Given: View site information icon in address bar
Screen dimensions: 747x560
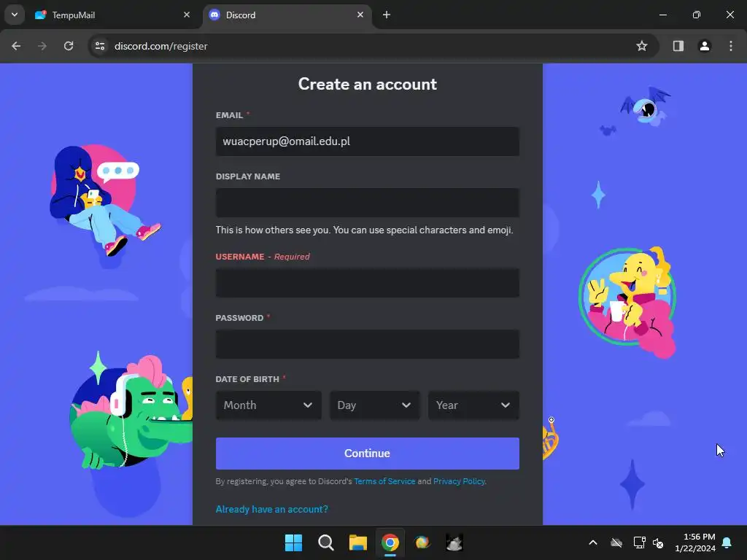Looking at the screenshot, I should pos(100,46).
